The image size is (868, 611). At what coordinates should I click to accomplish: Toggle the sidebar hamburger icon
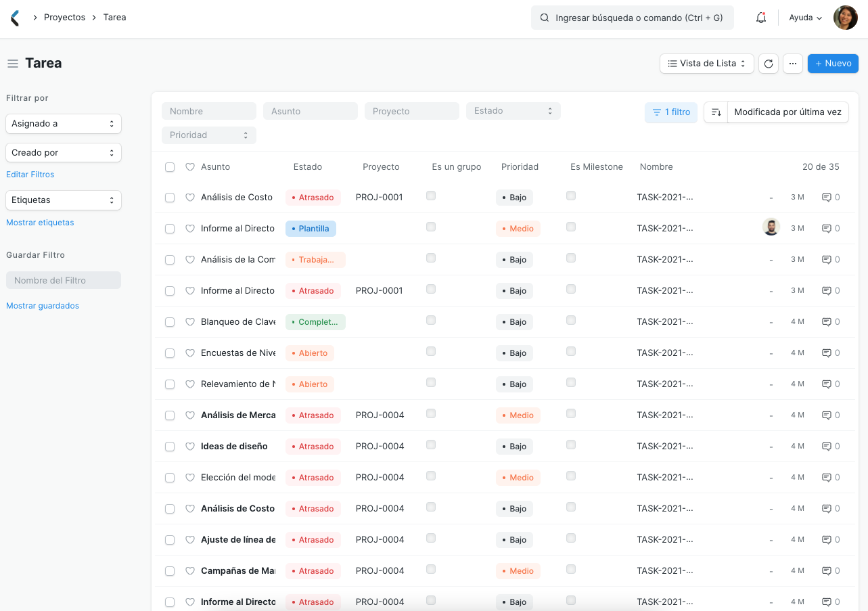click(13, 64)
